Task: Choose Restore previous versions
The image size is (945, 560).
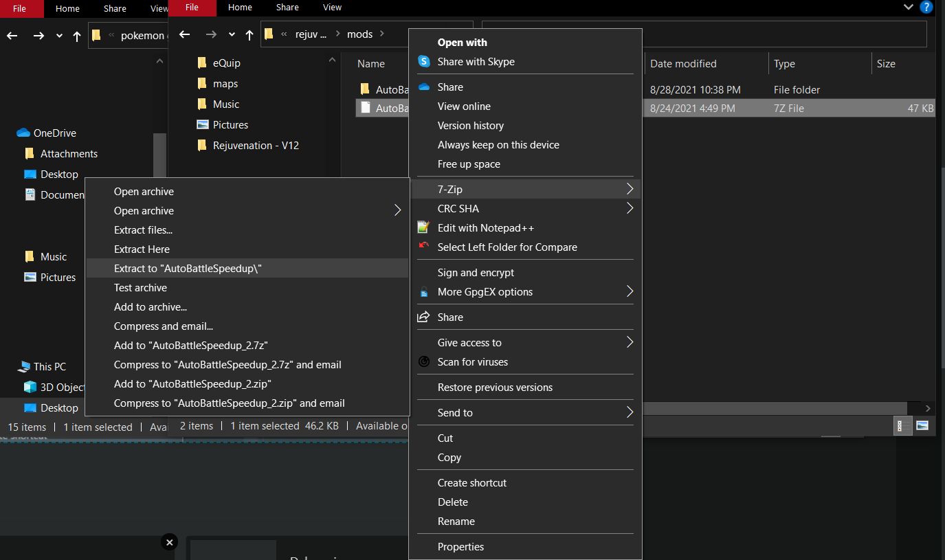Action: [x=525, y=387]
